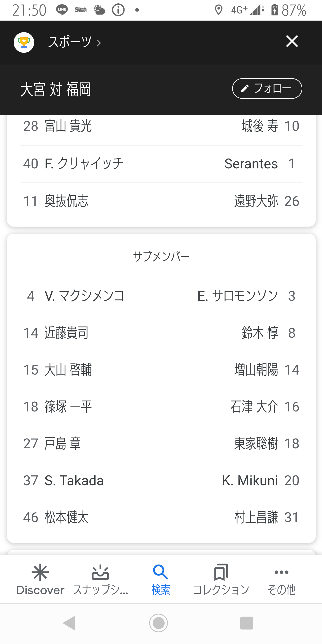This screenshot has height=644, width=322.
Task: Select substitute K. Mikuni
Action: point(250,481)
